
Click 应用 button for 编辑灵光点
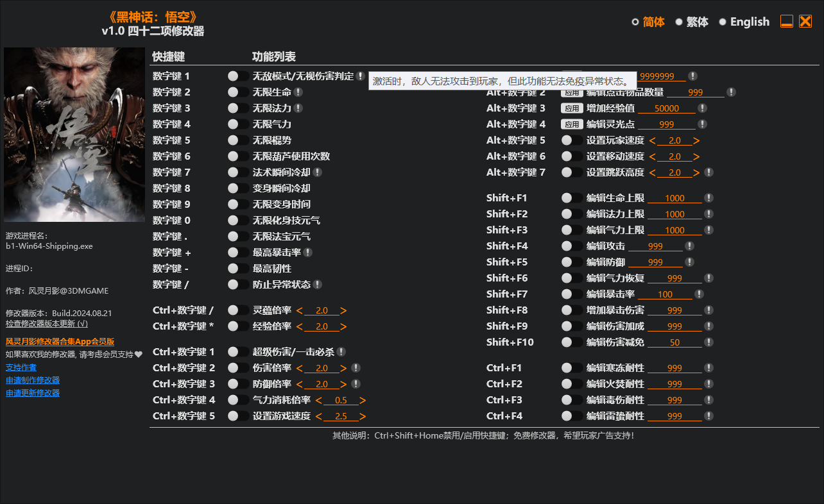pyautogui.click(x=572, y=124)
